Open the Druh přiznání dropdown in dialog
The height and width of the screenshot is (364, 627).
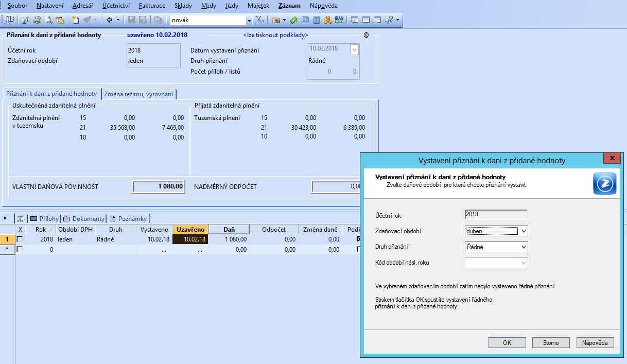point(524,247)
